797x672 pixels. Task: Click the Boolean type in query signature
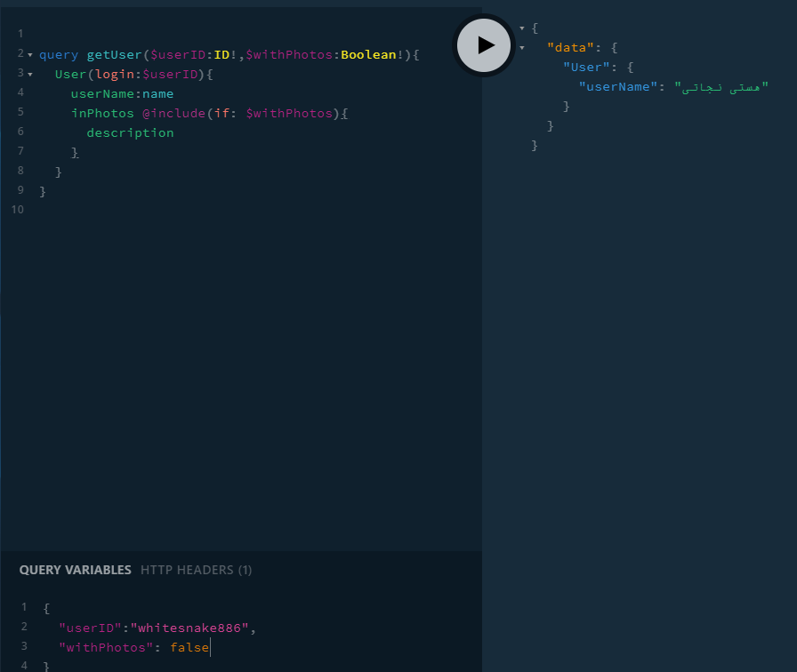pyautogui.click(x=368, y=55)
